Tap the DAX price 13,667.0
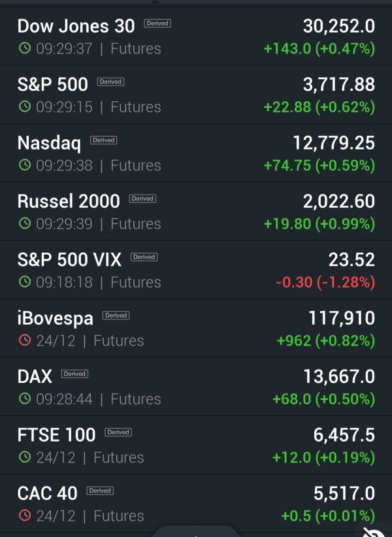Image resolution: width=392 pixels, height=537 pixels. tap(339, 376)
